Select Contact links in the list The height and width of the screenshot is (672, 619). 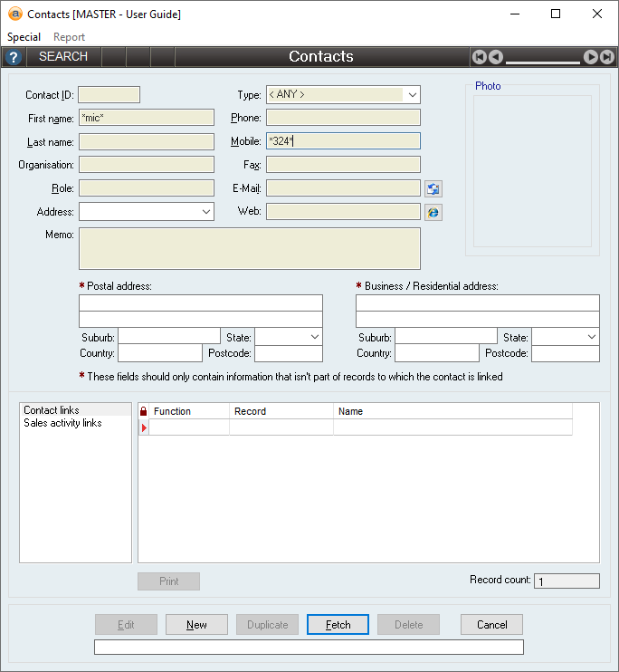pyautogui.click(x=52, y=410)
